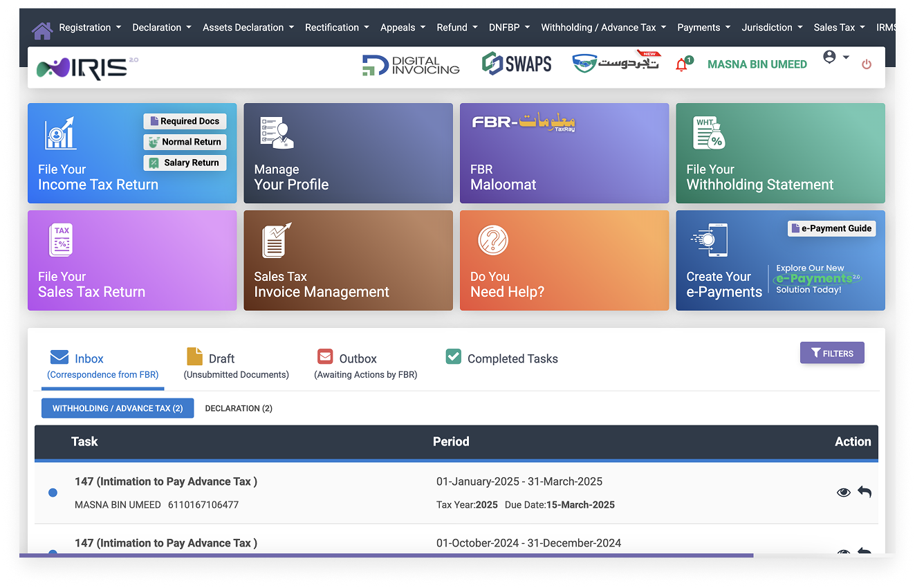Select the Declaration (2) filter tab
The width and height of the screenshot is (915, 588).
coord(239,408)
